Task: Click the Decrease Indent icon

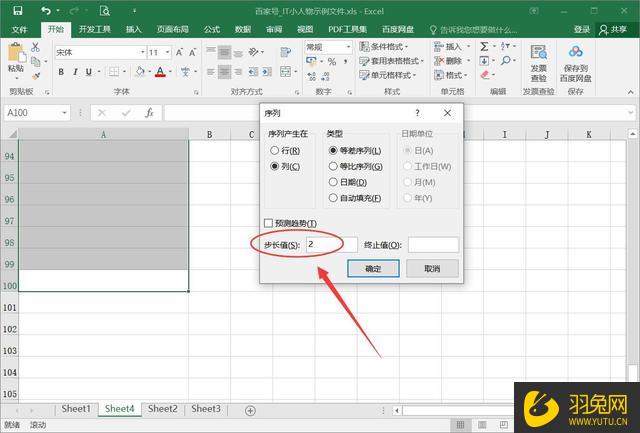Action: click(253, 72)
